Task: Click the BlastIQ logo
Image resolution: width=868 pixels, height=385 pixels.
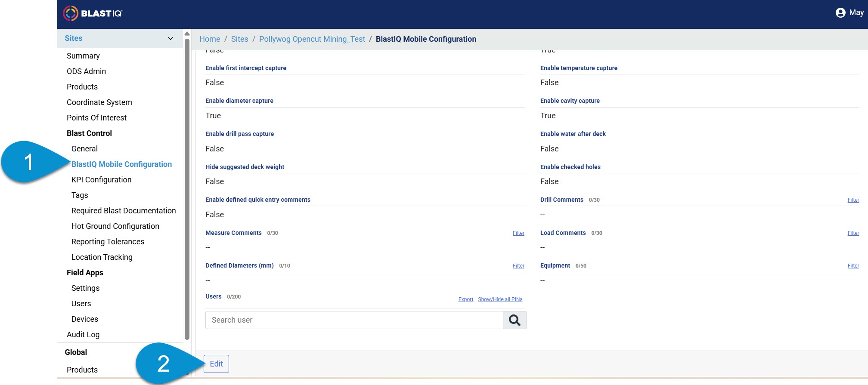Action: click(93, 13)
